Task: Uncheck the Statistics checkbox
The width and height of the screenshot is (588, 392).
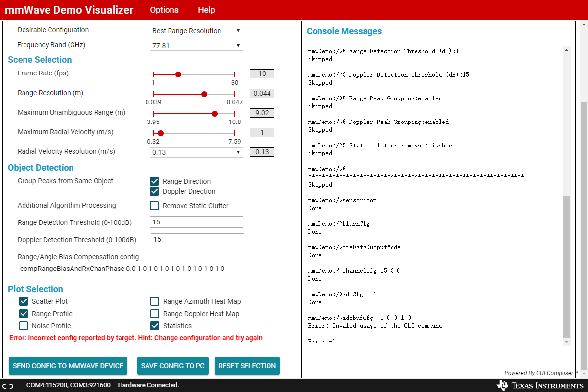Action: (x=155, y=326)
